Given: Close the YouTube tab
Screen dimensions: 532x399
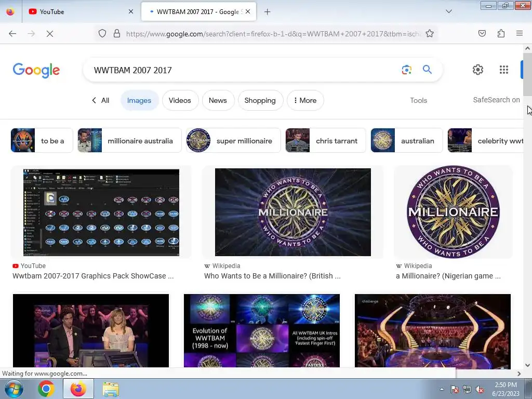Looking at the screenshot, I should 131,11.
